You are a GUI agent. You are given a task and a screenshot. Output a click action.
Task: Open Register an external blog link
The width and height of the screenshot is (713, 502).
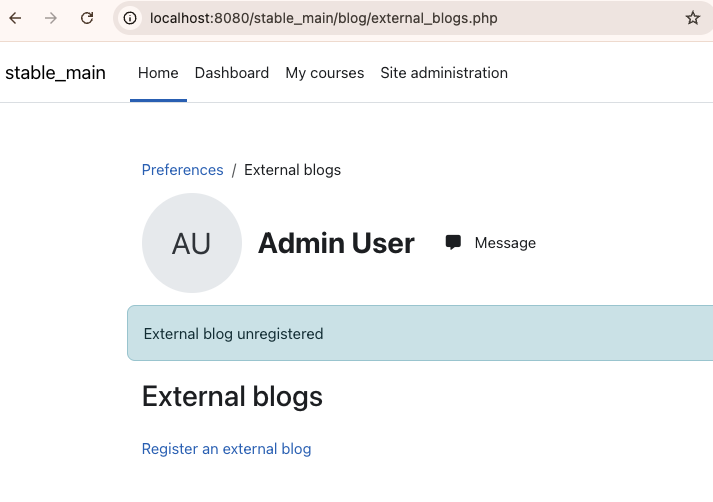tap(226, 449)
